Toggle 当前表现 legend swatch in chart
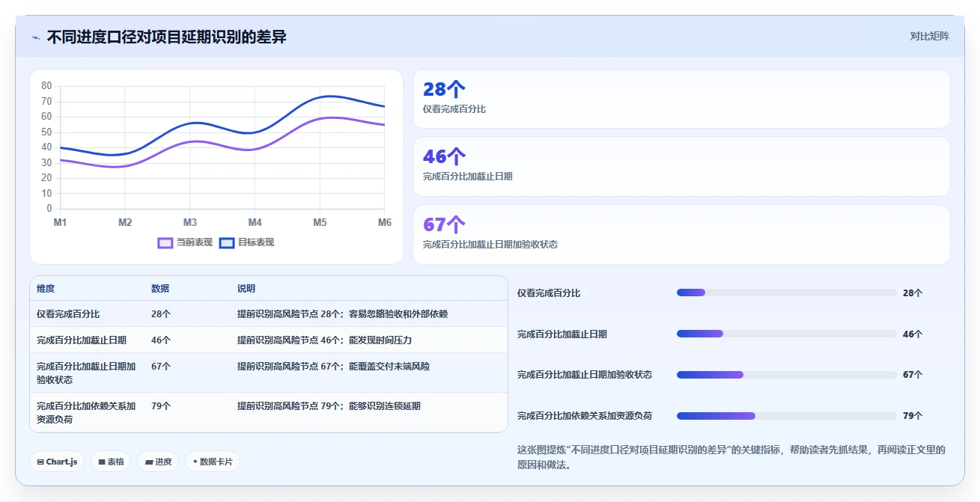Image resolution: width=980 pixels, height=502 pixels. (x=165, y=242)
